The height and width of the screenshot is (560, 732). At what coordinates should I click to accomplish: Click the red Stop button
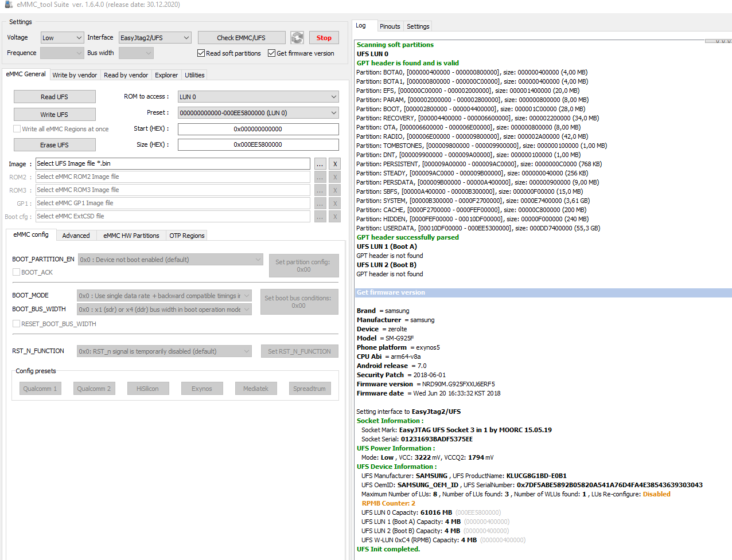coord(324,38)
